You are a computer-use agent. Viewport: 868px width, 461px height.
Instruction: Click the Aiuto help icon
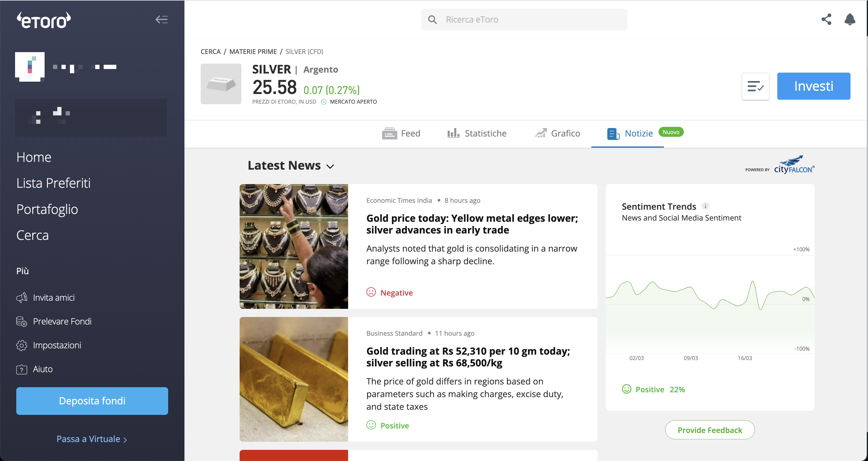click(x=22, y=369)
